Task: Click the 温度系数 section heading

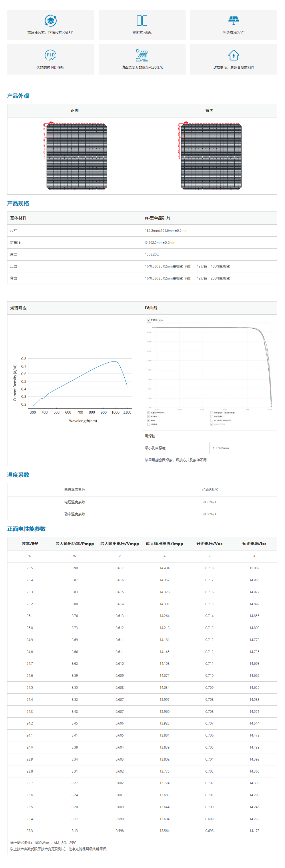Action: click(x=18, y=475)
